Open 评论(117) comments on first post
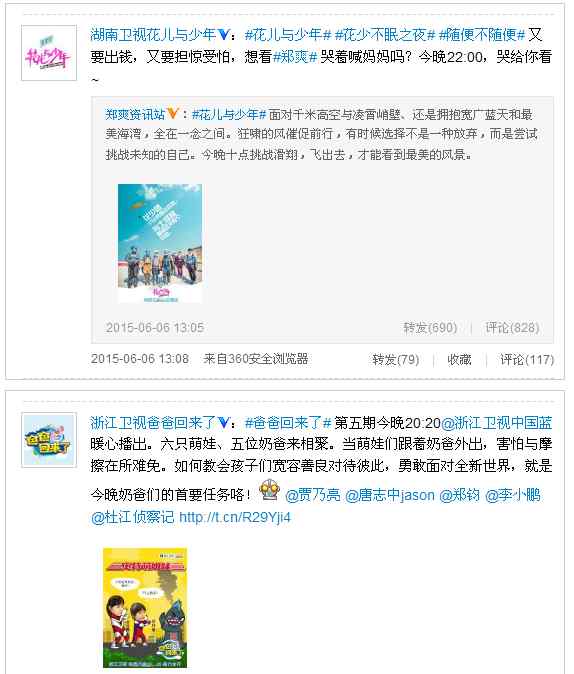Viewport: 574px width, 674px height. (527, 359)
